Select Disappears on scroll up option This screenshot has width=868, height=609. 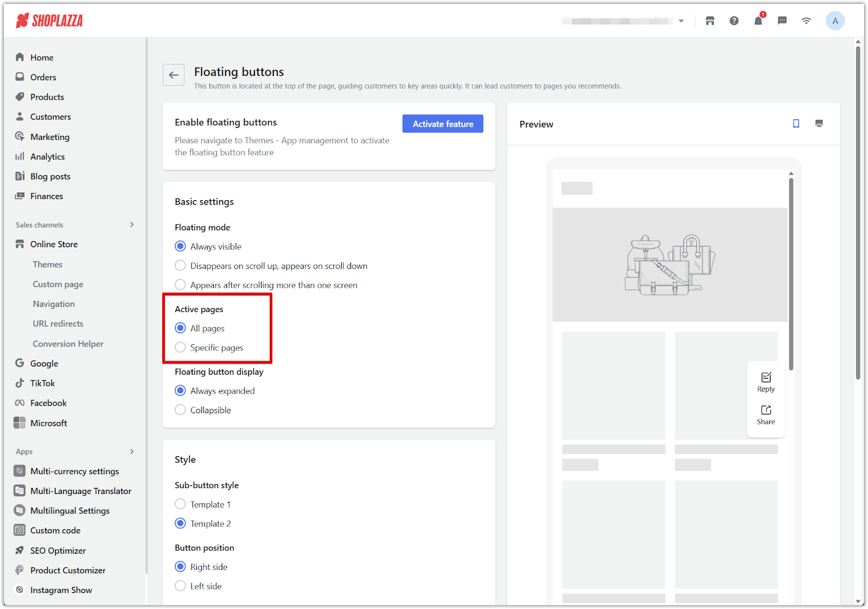click(x=181, y=266)
